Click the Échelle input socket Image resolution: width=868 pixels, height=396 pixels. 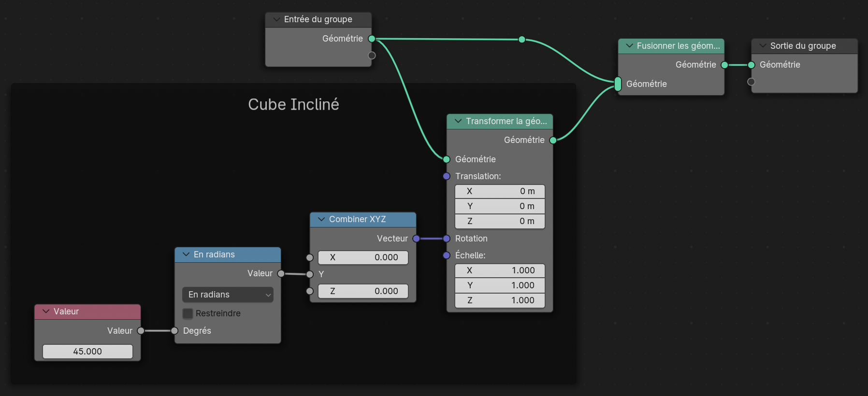(447, 255)
